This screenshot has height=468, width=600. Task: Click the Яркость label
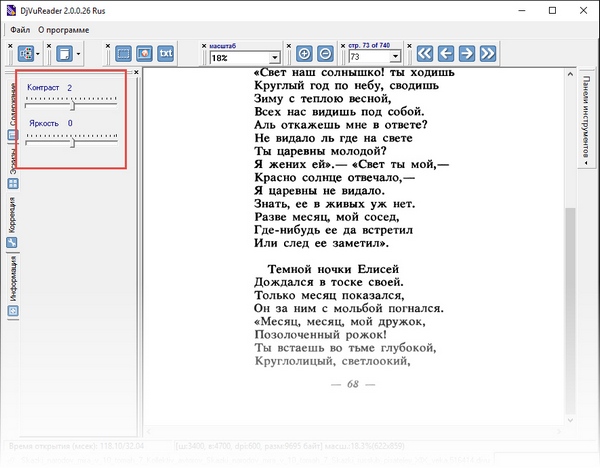click(44, 123)
